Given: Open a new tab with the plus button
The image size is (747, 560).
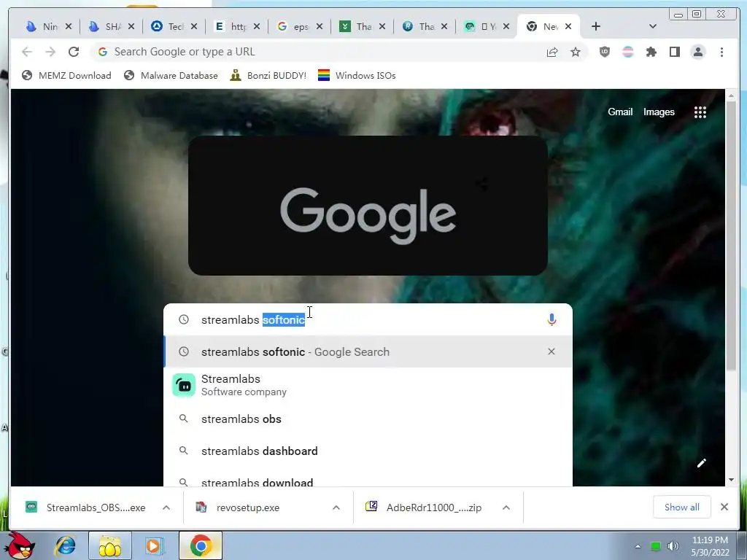Looking at the screenshot, I should [x=595, y=26].
